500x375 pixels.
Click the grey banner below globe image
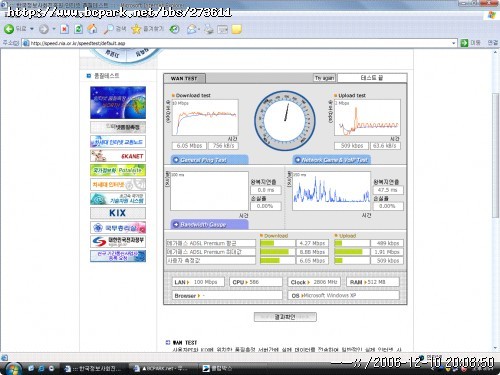118,127
